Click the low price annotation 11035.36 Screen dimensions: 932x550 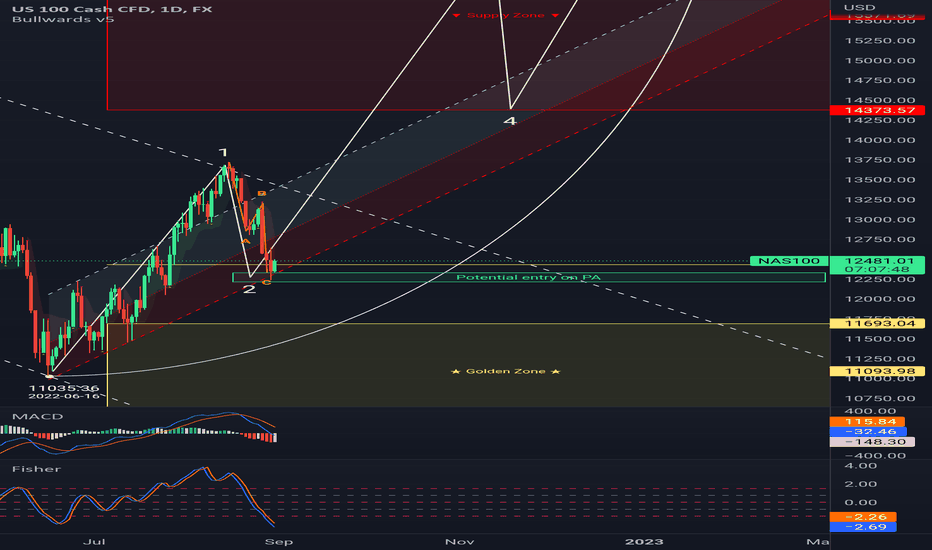pos(64,388)
